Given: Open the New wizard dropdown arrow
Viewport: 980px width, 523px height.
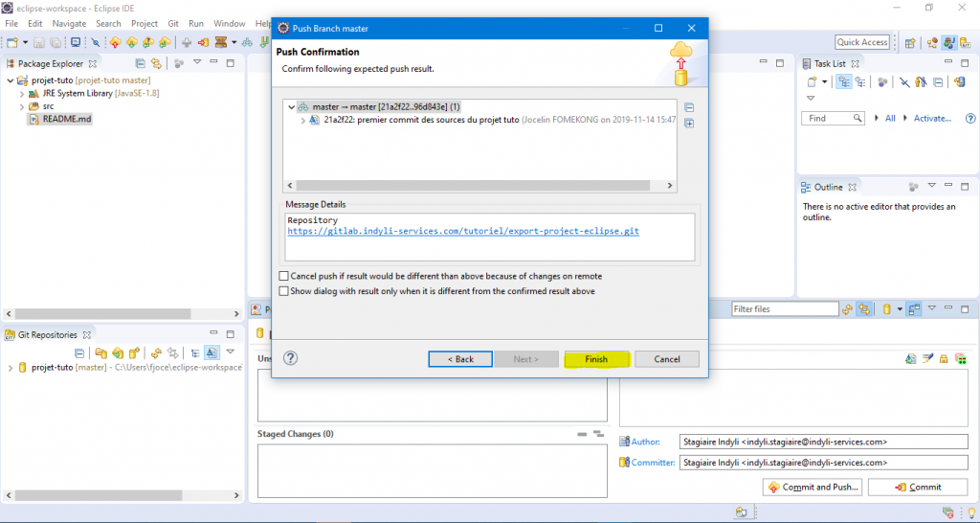Looking at the screenshot, I should [x=26, y=42].
